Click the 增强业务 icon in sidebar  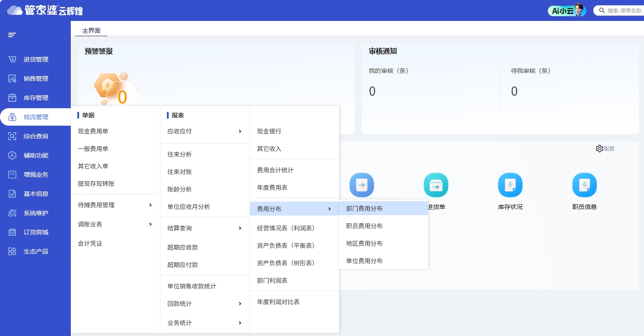click(12, 175)
